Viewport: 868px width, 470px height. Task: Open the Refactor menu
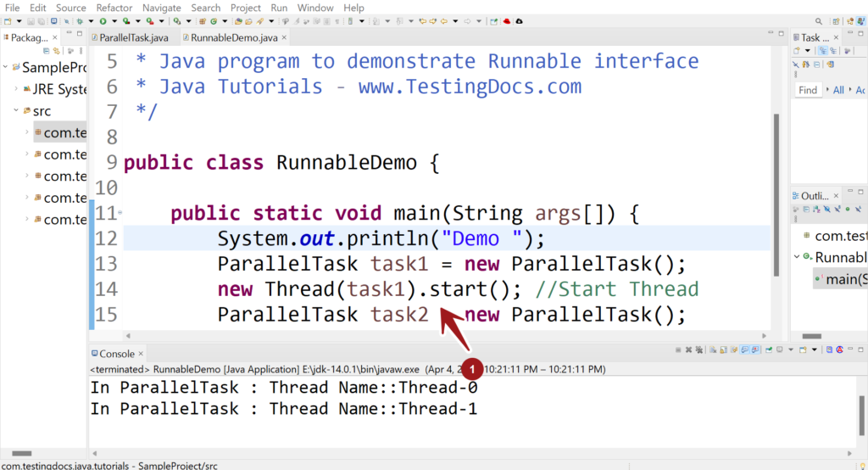[114, 8]
